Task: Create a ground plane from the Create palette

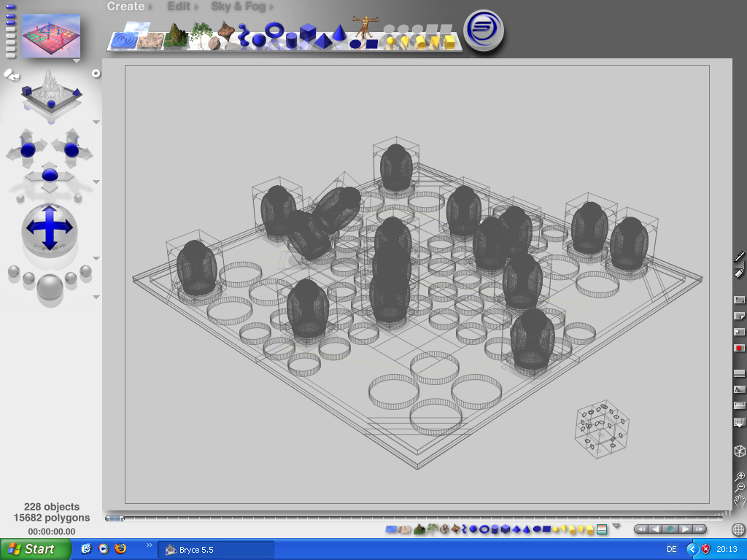Action: click(x=151, y=41)
